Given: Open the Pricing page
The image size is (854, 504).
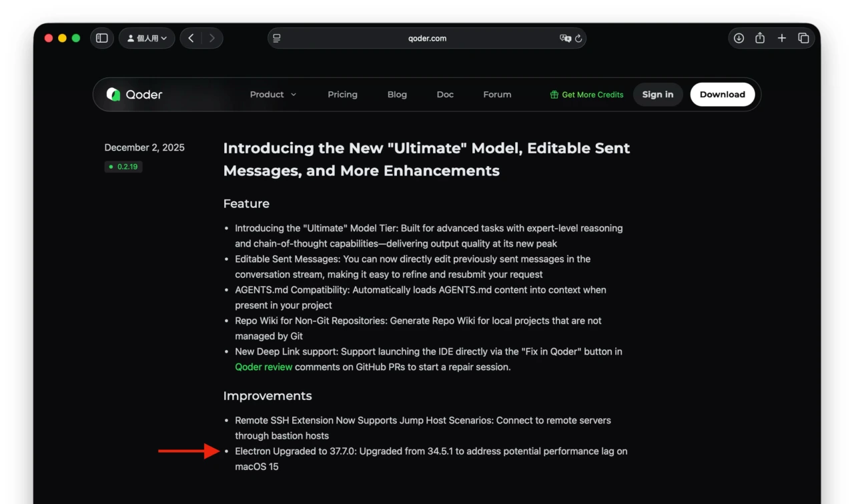Looking at the screenshot, I should click(342, 95).
